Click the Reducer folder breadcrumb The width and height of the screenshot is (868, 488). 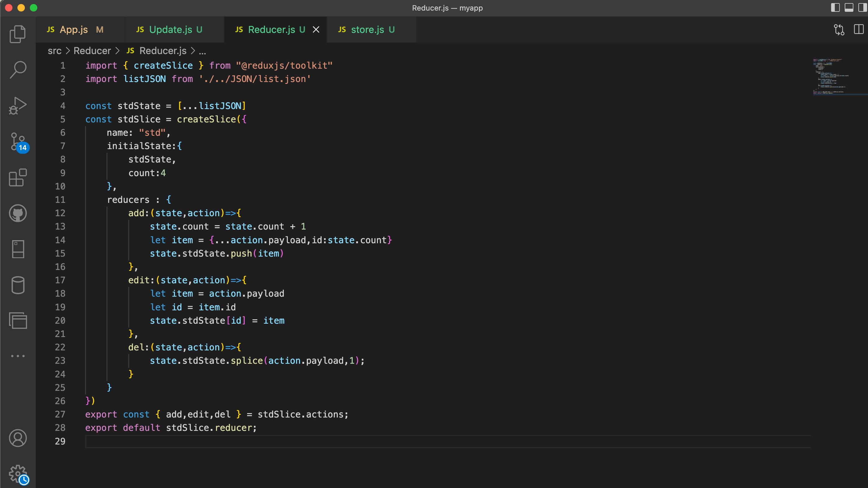point(92,51)
